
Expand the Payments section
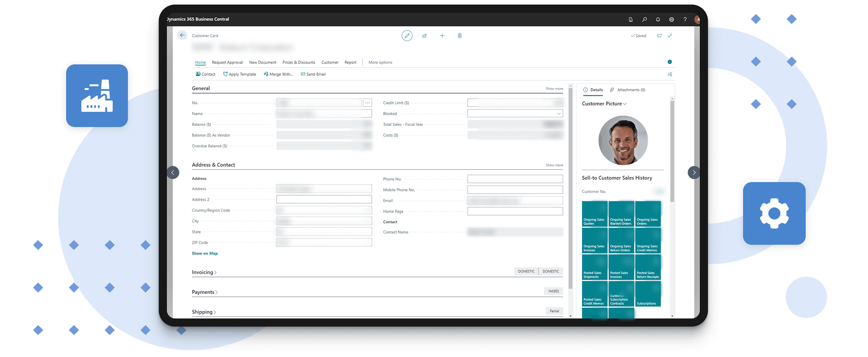point(204,292)
